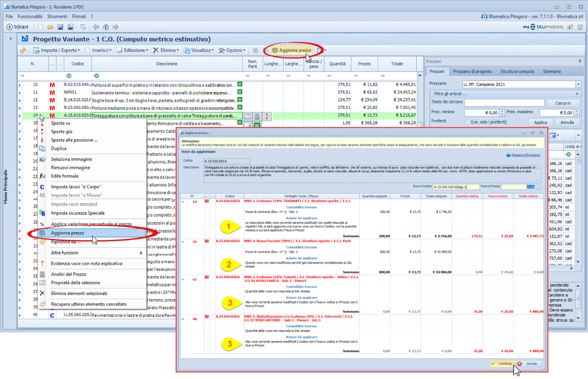Choose Analisi del Prezzo in context menu
Viewport: 588px width, 379px height.
[92, 274]
